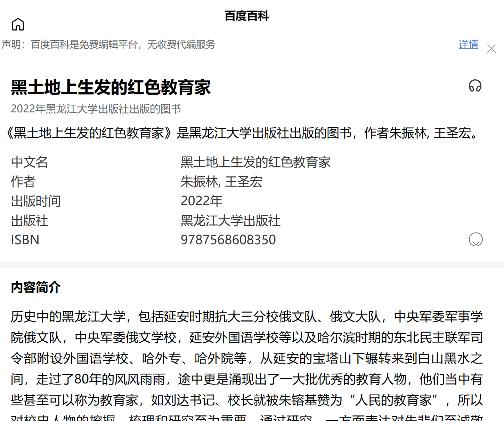504x421 pixels.
Task: Click the paragraph starting with 历史中的黑龙江大学
Action: (x=247, y=358)
